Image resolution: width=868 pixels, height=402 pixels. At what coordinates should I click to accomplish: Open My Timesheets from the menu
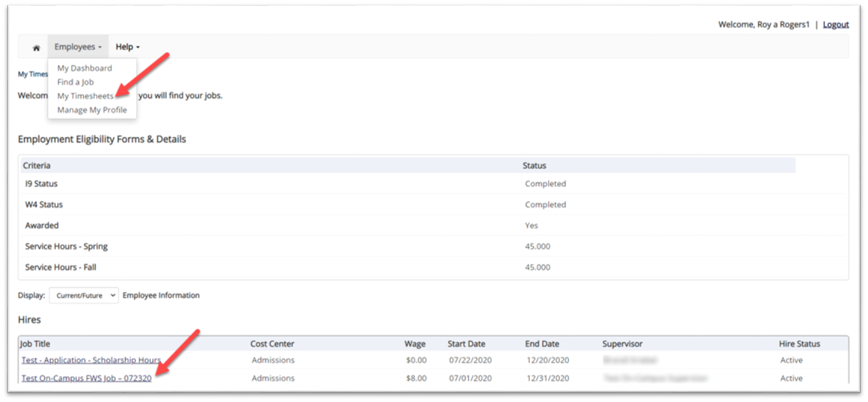85,96
